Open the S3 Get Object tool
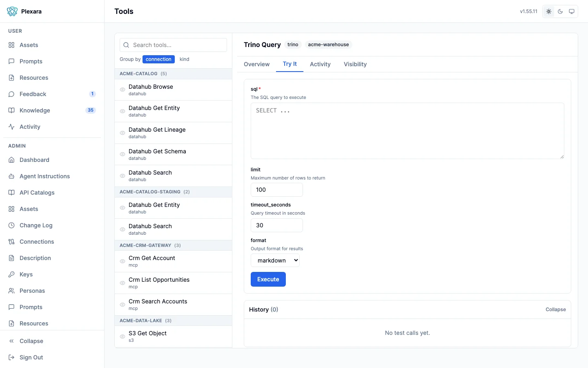This screenshot has height=368, width=588. point(173,337)
